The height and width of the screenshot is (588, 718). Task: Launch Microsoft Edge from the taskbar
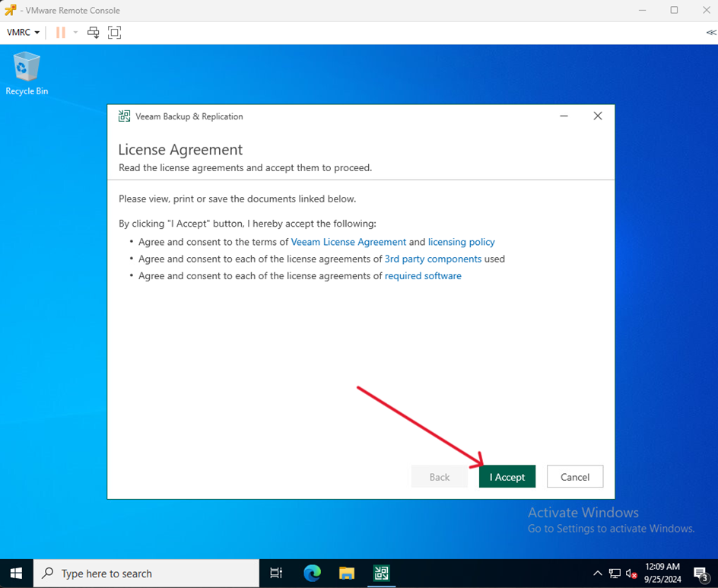[x=312, y=574]
